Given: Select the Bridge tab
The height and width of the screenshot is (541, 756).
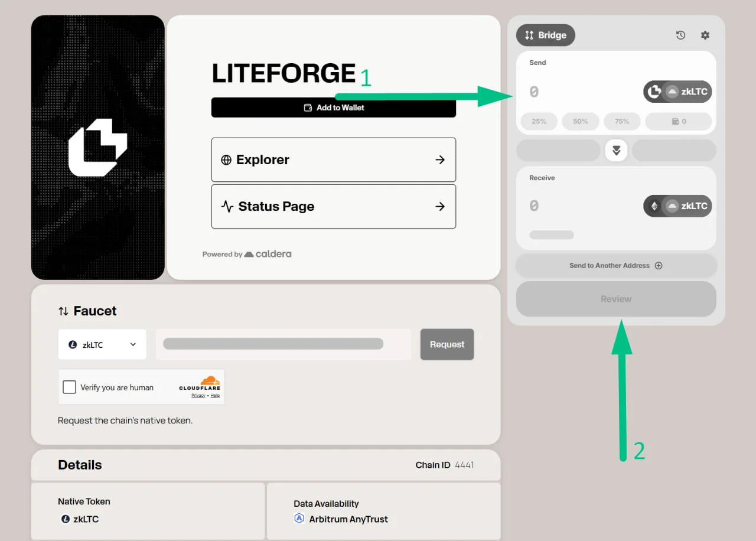Looking at the screenshot, I should [546, 35].
